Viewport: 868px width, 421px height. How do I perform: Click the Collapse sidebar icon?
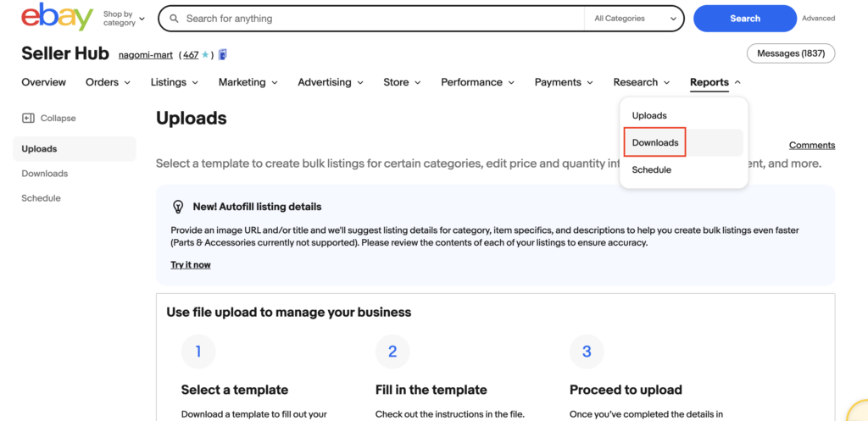28,119
